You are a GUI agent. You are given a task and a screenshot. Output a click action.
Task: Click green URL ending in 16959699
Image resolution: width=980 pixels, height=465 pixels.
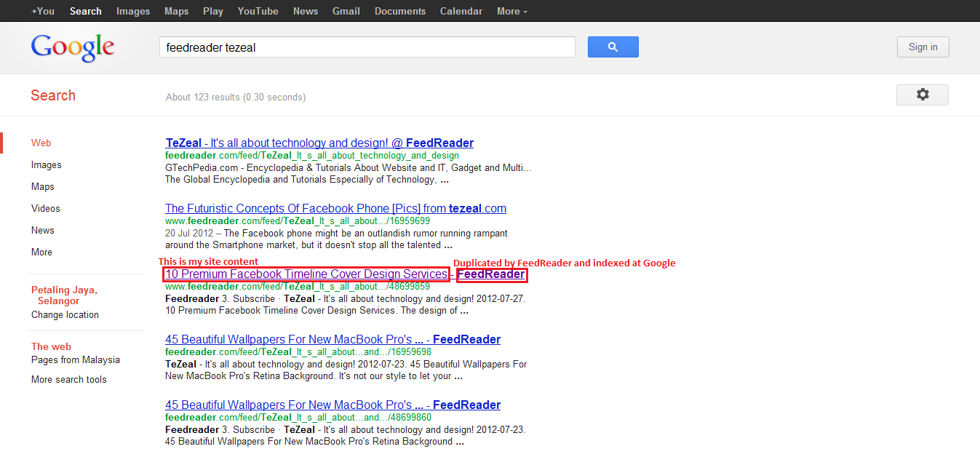click(298, 221)
